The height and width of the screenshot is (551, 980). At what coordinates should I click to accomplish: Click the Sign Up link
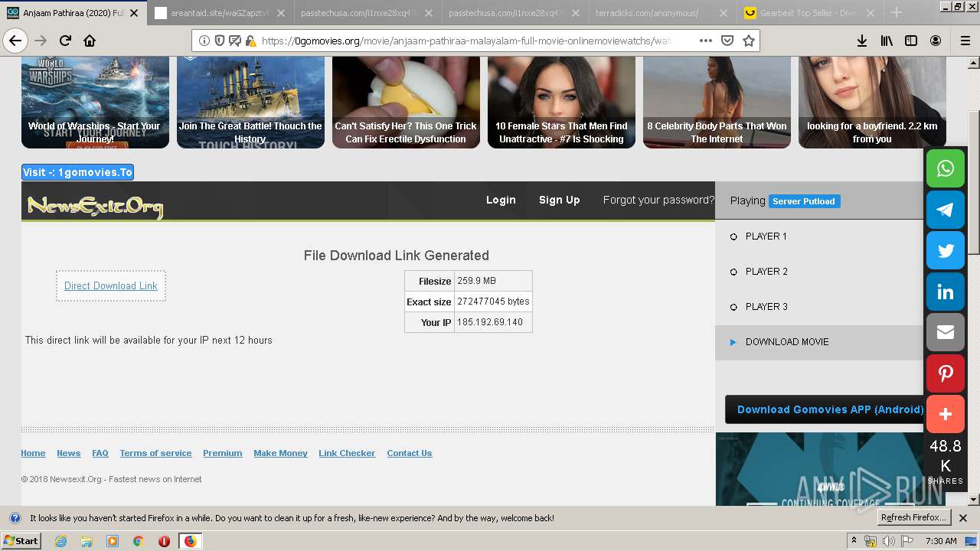559,200
